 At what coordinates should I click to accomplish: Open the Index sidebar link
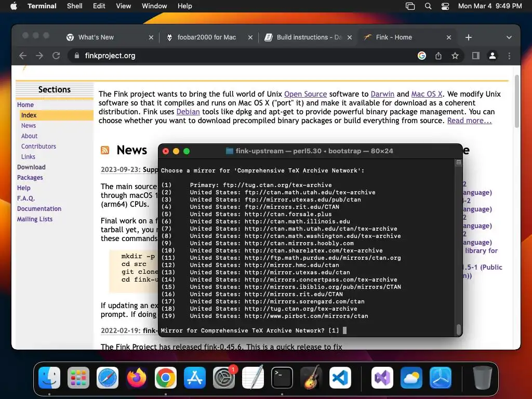[x=29, y=115]
